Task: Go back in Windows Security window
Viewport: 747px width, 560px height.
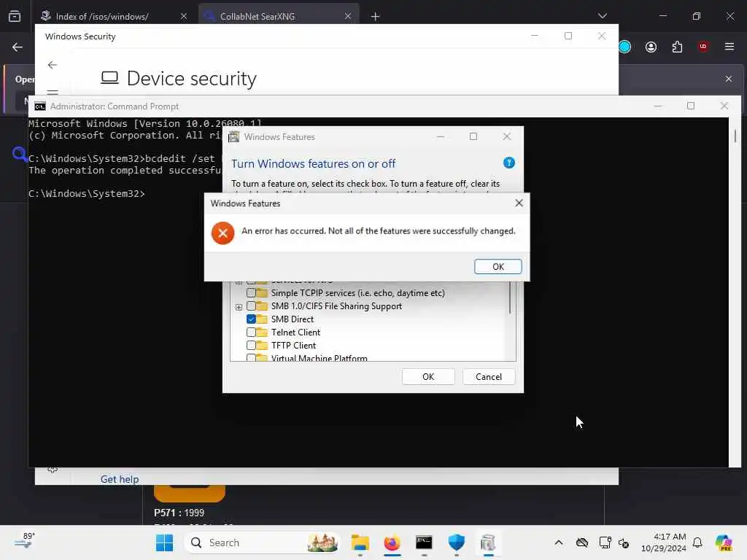Action: pos(53,65)
